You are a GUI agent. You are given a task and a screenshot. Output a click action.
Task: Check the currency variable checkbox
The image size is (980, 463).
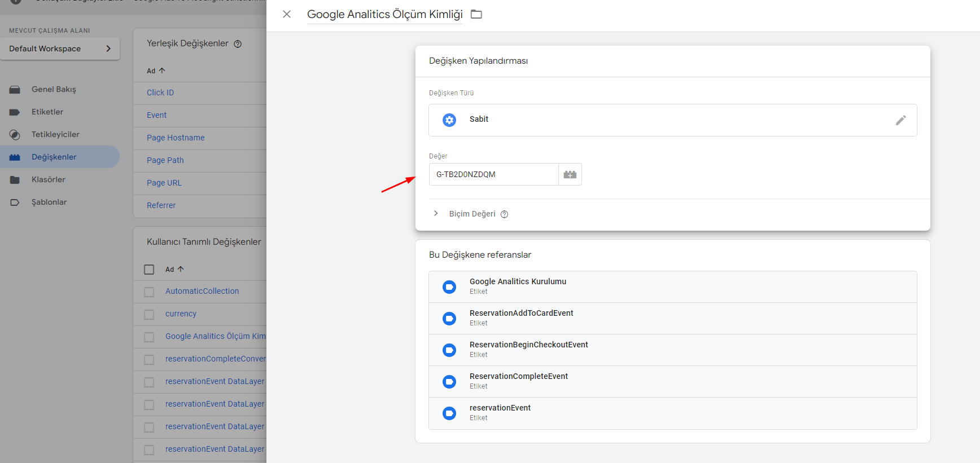[149, 315]
